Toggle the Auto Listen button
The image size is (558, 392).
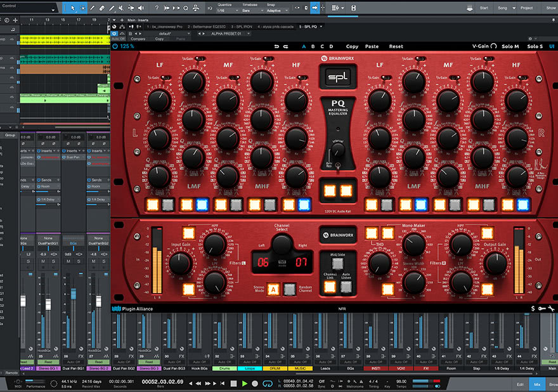(x=346, y=286)
